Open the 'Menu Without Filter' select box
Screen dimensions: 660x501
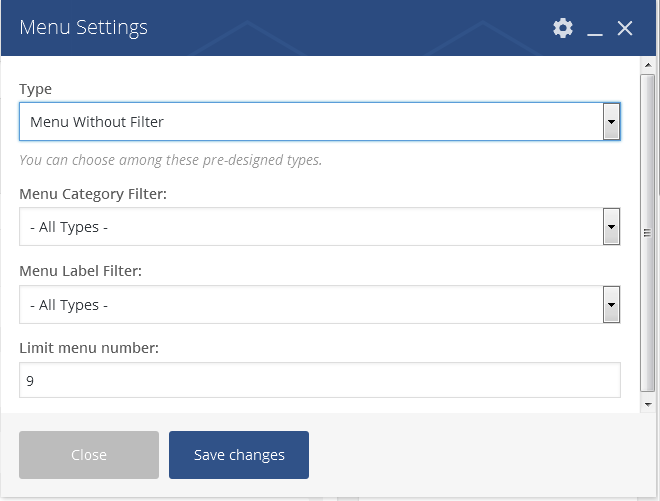tap(319, 122)
